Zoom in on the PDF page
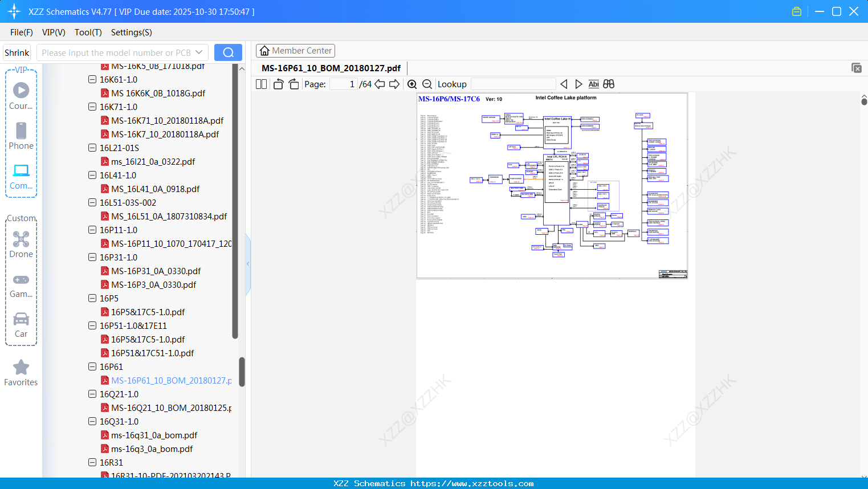This screenshot has height=489, width=868. [412, 84]
